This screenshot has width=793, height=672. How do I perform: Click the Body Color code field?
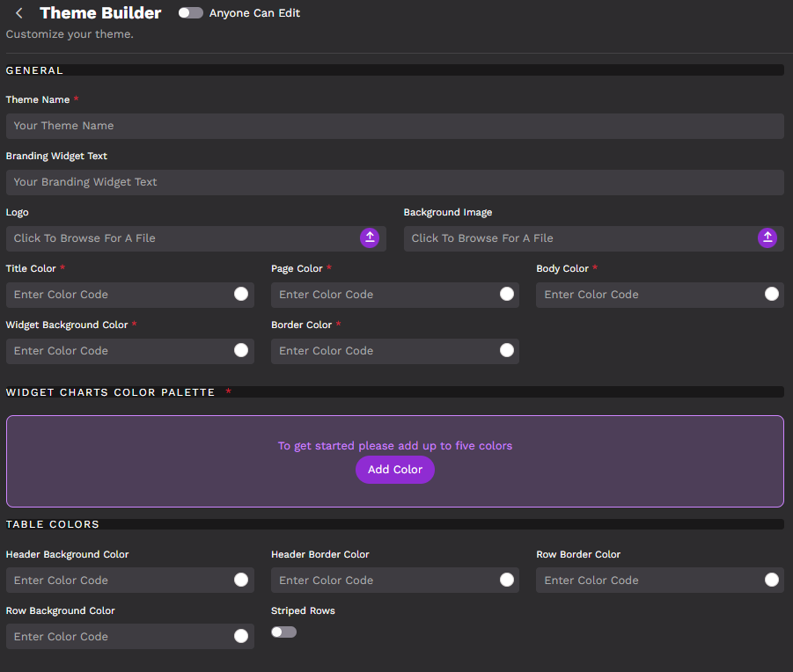[x=660, y=295]
